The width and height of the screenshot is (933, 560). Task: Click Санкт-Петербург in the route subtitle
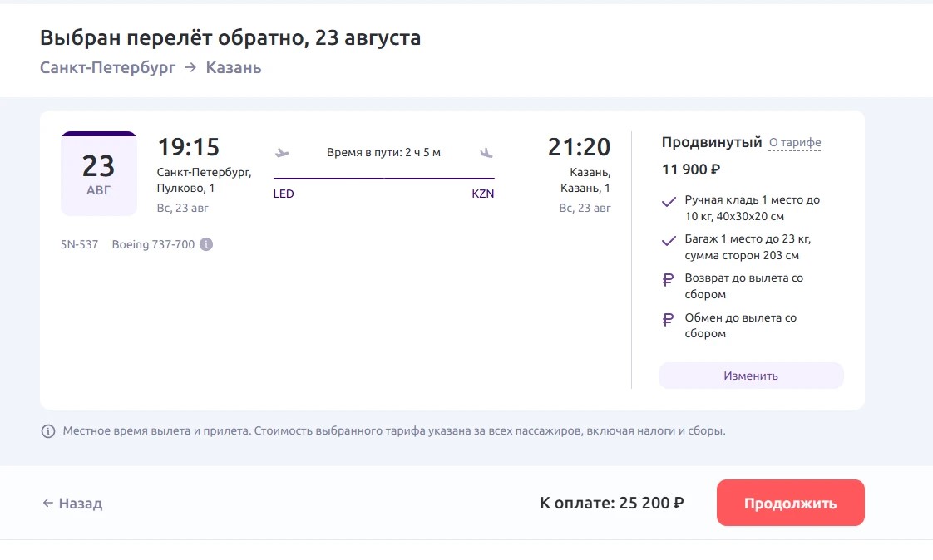pos(108,67)
